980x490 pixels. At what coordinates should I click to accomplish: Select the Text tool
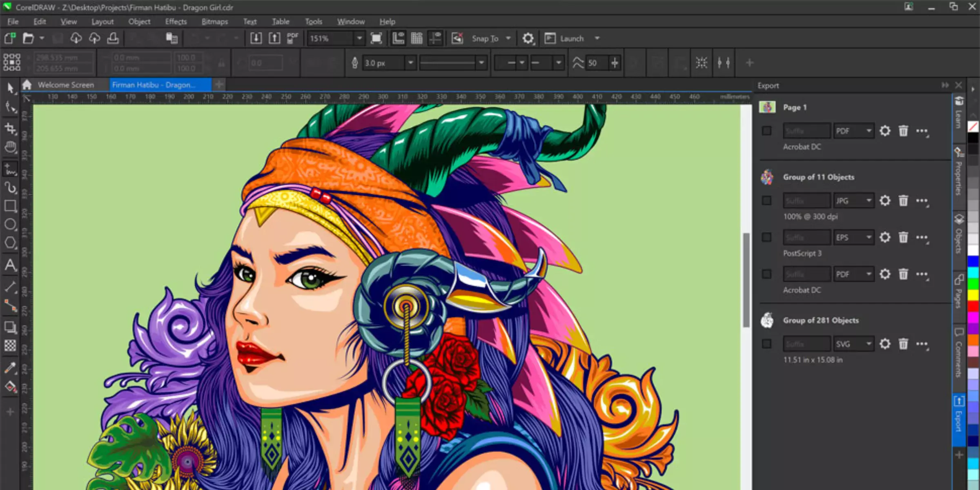click(10, 265)
